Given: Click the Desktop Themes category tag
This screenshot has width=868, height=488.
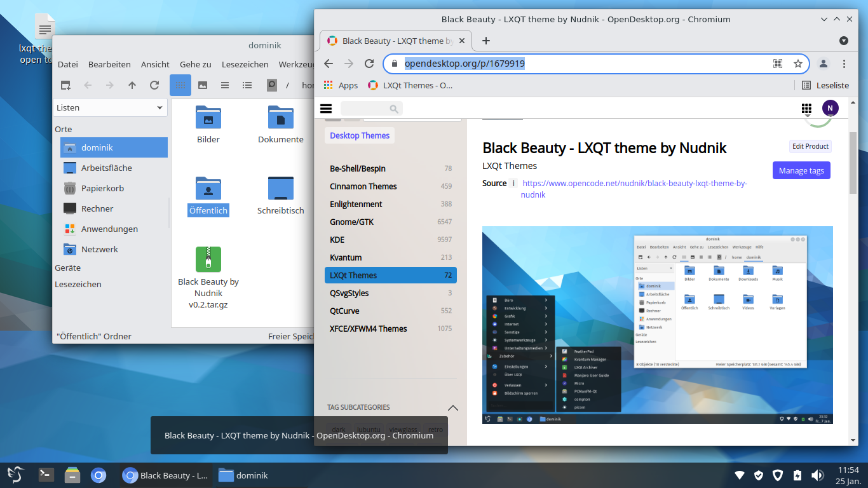Looking at the screenshot, I should pyautogui.click(x=360, y=135).
